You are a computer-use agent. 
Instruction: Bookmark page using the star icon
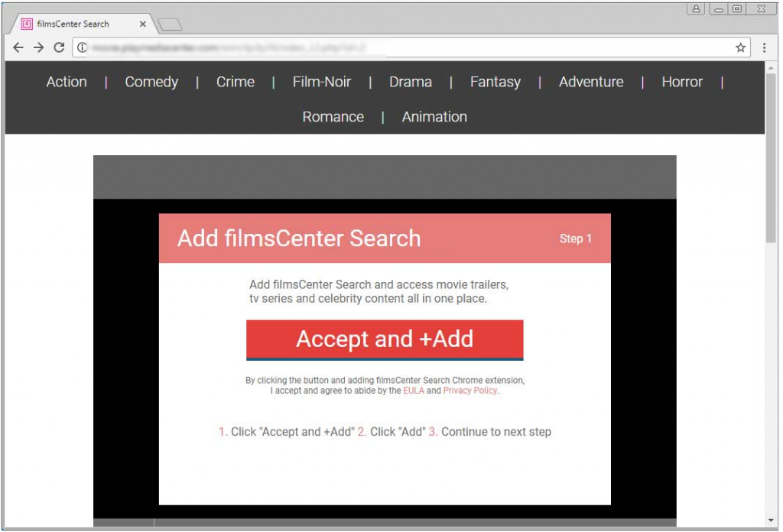click(740, 47)
